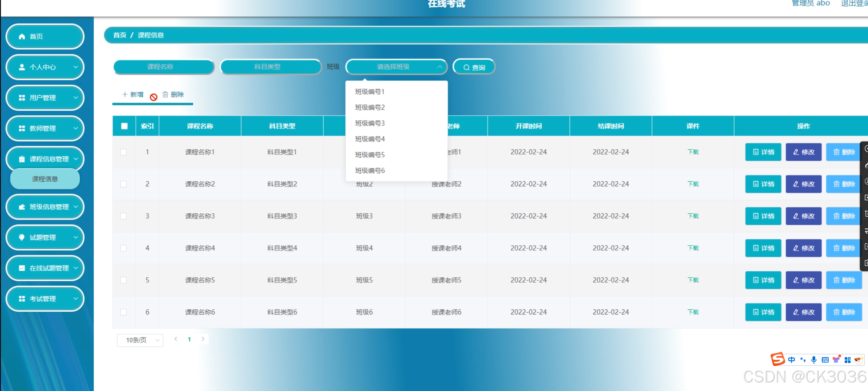Click the trash 删除 button above table
The height and width of the screenshot is (391, 868).
[173, 94]
